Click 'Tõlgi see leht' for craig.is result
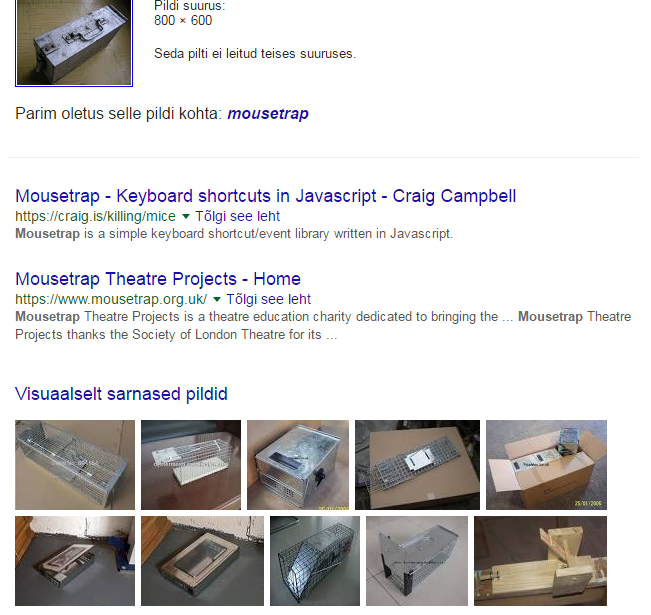 pos(237,216)
